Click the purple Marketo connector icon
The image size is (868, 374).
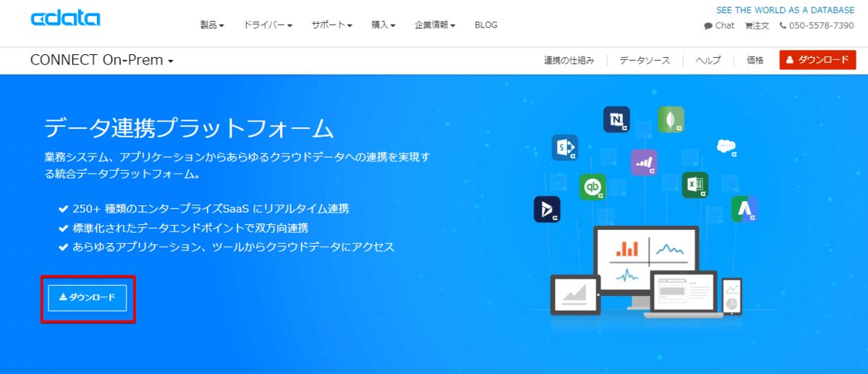(644, 162)
